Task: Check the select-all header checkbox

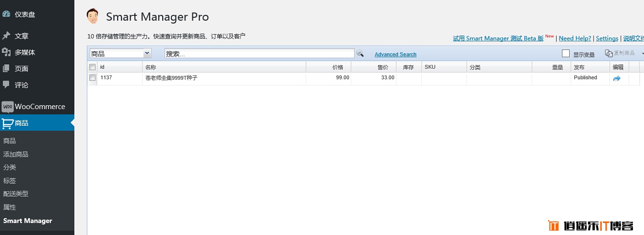Action: click(93, 67)
